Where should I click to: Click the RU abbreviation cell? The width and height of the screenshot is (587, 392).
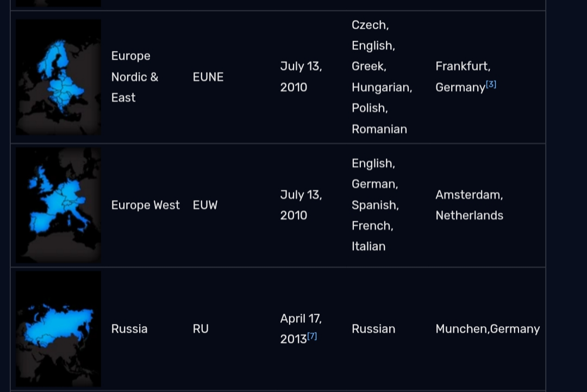click(201, 329)
